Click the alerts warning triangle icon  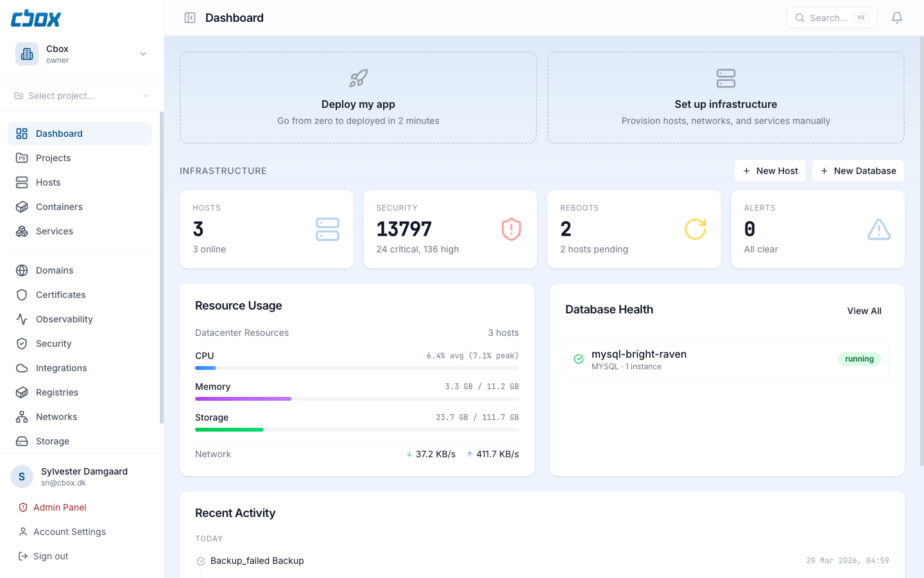point(878,229)
